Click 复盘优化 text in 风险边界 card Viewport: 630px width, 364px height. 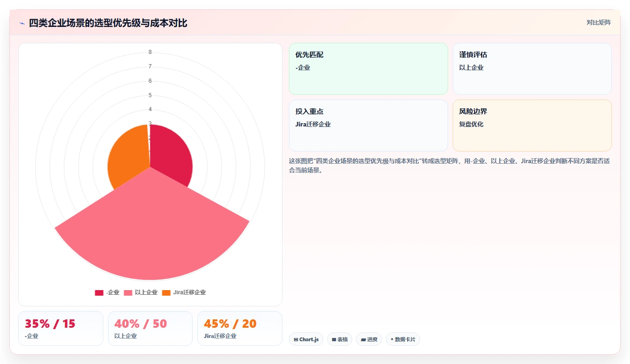[x=471, y=125]
